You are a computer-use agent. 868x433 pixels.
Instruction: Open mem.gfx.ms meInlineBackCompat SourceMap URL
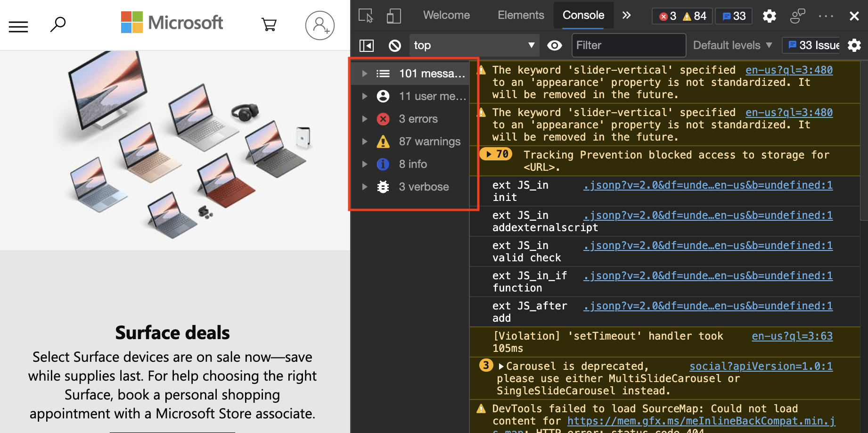click(x=701, y=421)
